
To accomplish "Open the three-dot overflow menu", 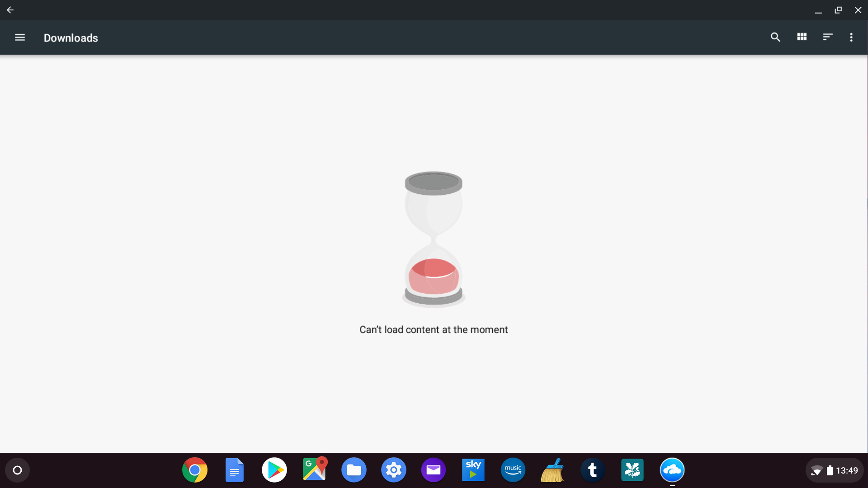I will pos(851,38).
